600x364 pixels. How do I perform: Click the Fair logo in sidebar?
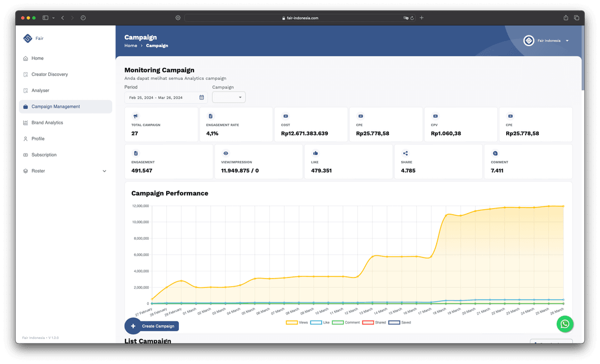28,38
